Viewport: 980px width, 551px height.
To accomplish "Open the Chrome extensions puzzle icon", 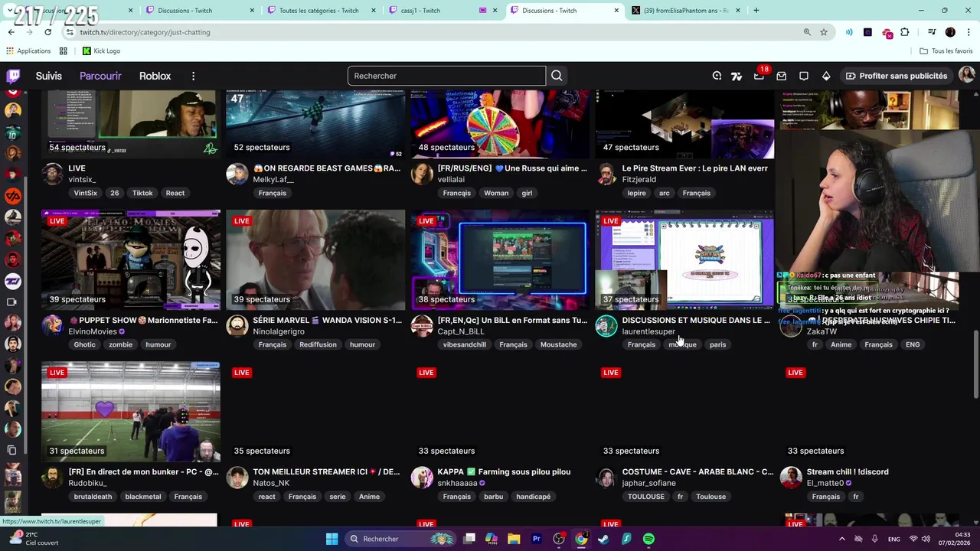I will (905, 32).
